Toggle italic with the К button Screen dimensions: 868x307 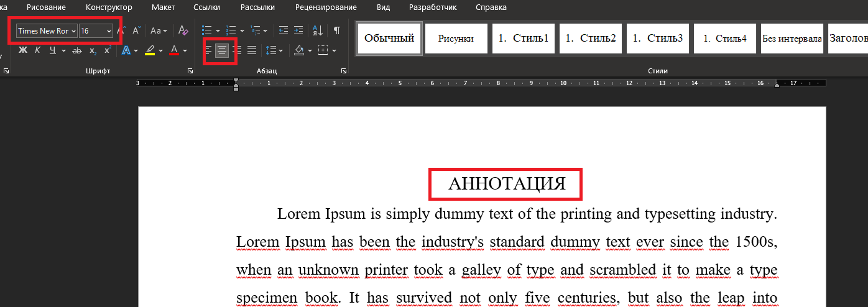37,50
